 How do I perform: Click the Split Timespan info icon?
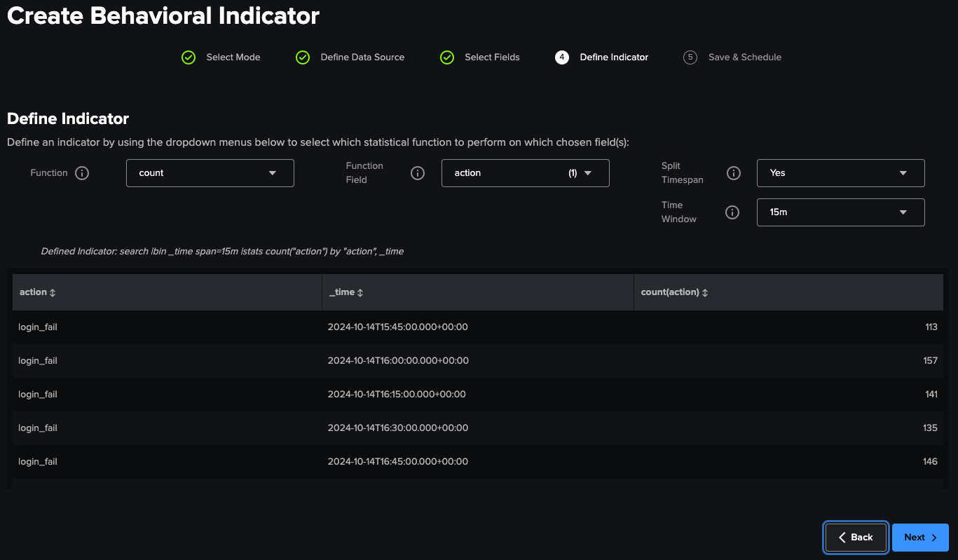[x=734, y=173]
